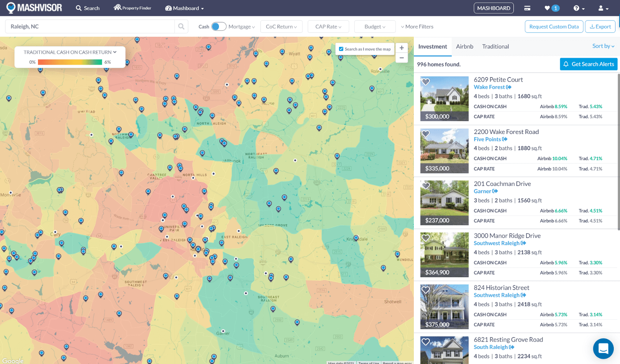Disable Search as I move the map
This screenshot has width=620, height=364.
click(341, 49)
